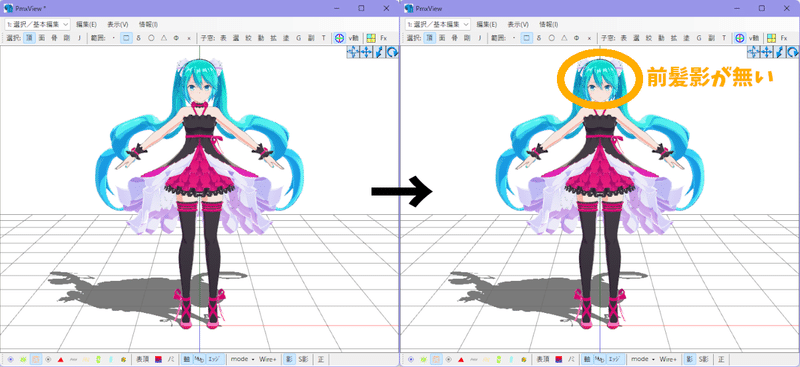Toggle rigid body circle icon in left bottom toolbar
800x367 pixels.
tap(48, 359)
